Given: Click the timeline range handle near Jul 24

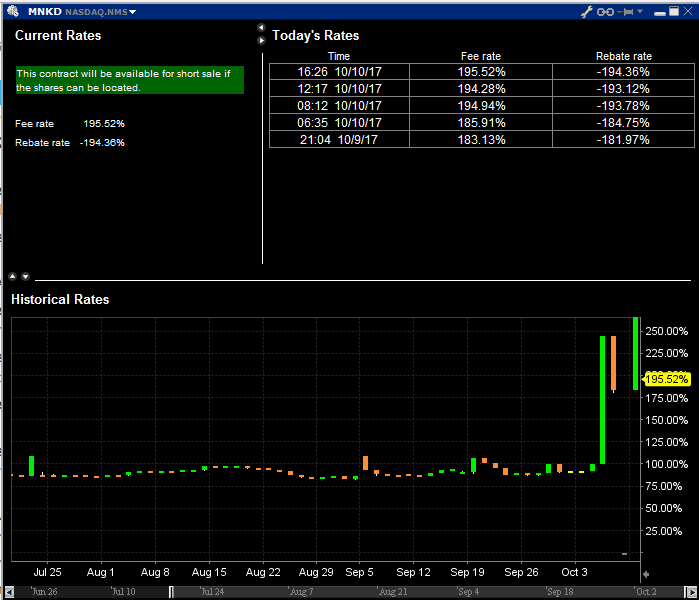Looking at the screenshot, I should click(x=171, y=592).
